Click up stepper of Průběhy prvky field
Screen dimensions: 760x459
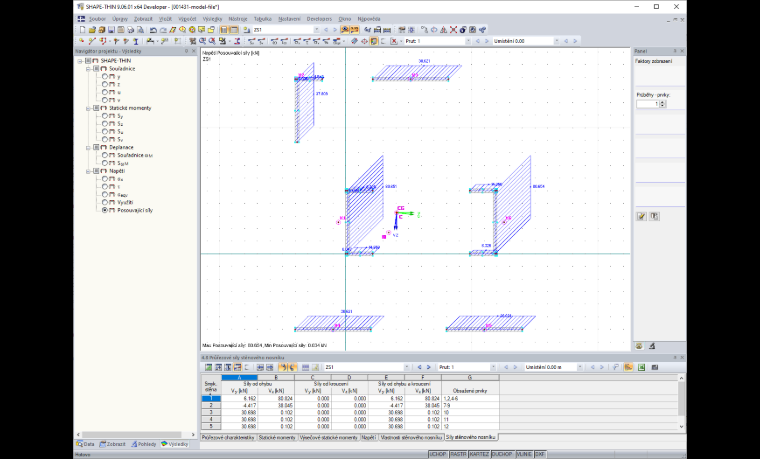(663, 102)
